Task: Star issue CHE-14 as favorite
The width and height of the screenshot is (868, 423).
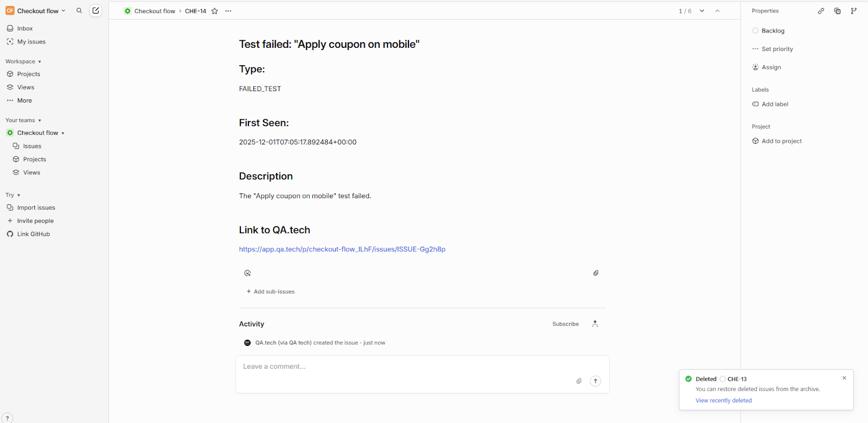Action: [x=215, y=11]
